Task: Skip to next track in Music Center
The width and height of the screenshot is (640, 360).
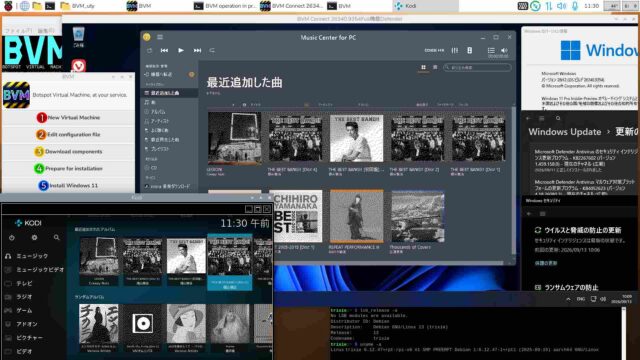Action: tap(197, 50)
